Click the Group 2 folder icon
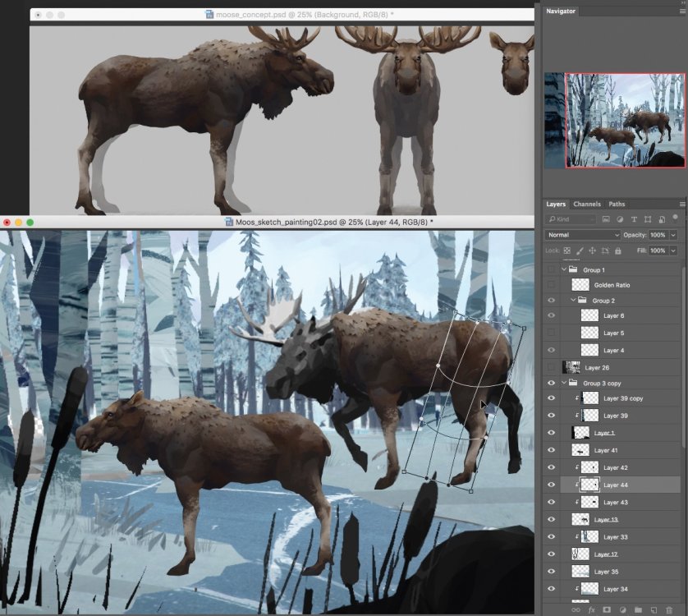This screenshot has height=616, width=688. pos(582,300)
